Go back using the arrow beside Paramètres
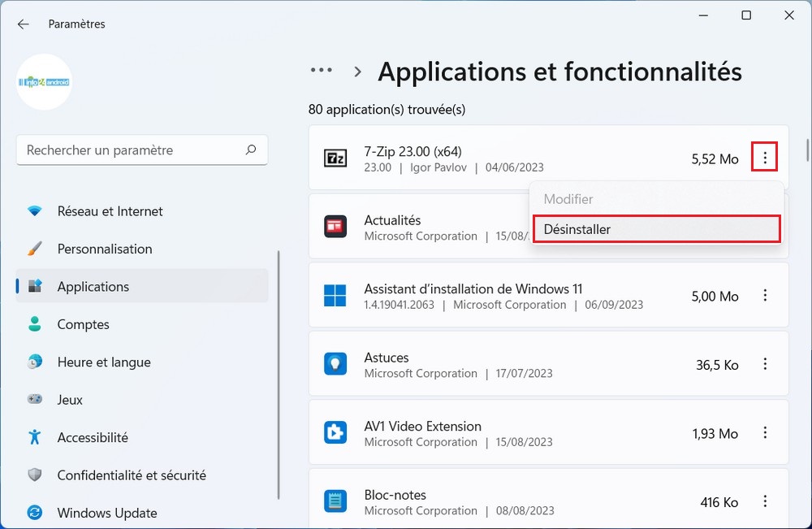 pyautogui.click(x=24, y=24)
